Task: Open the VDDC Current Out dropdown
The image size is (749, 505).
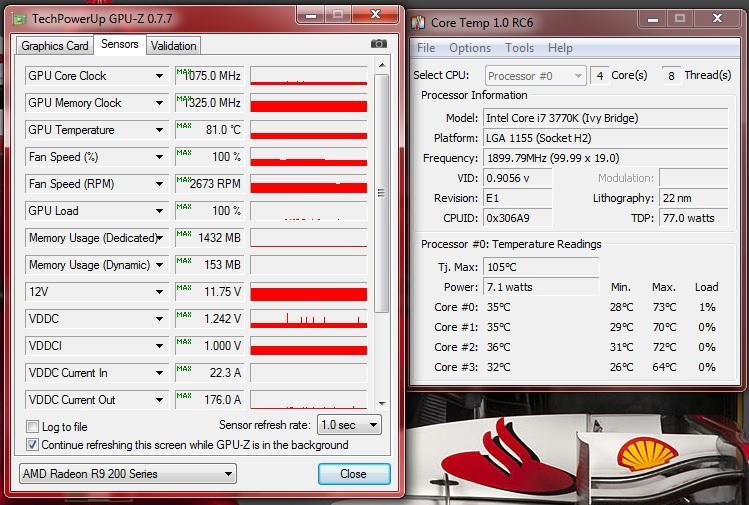Action: click(x=159, y=400)
